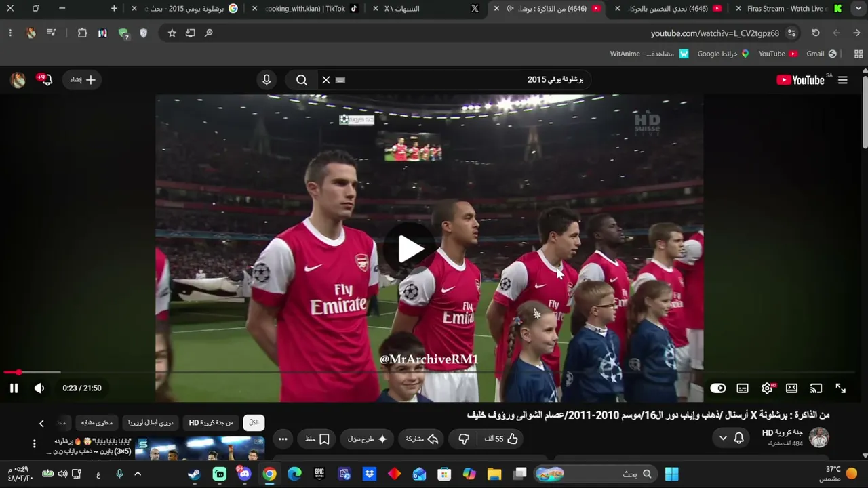This screenshot has width=868, height=488.
Task: Expand channel subscription notification dropdown
Action: [x=731, y=439]
